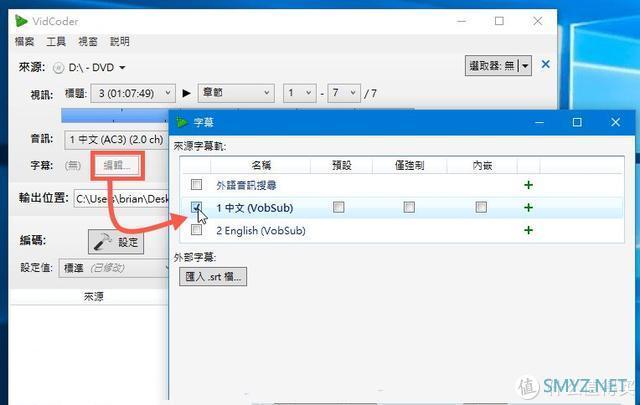This screenshot has width=640, height=405.
Task: Select the 外語音訊搜尋 row text
Action: pos(246,185)
